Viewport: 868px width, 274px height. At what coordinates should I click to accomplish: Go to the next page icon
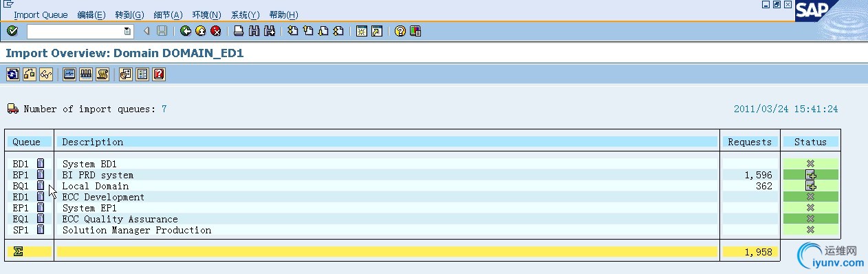(x=323, y=31)
